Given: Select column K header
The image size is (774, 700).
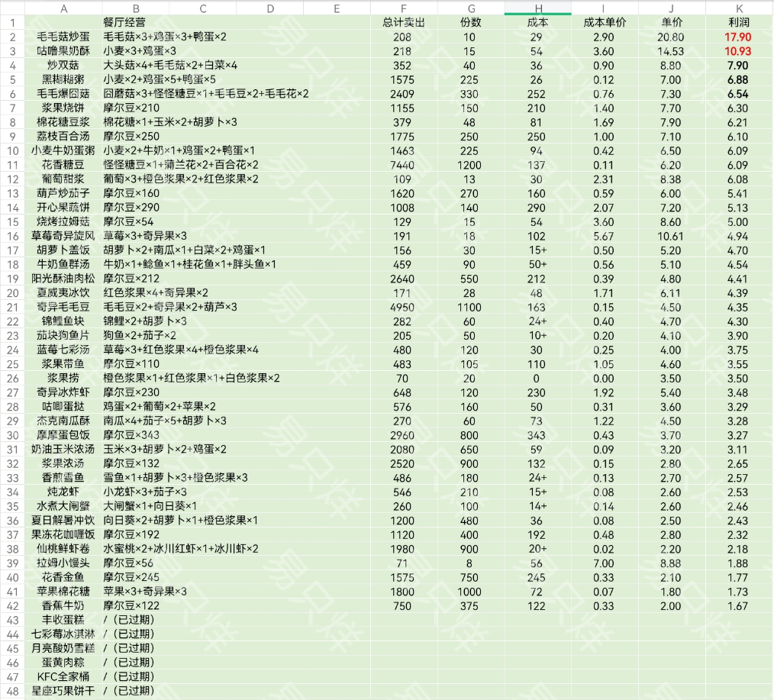Looking at the screenshot, I should tap(739, 8).
